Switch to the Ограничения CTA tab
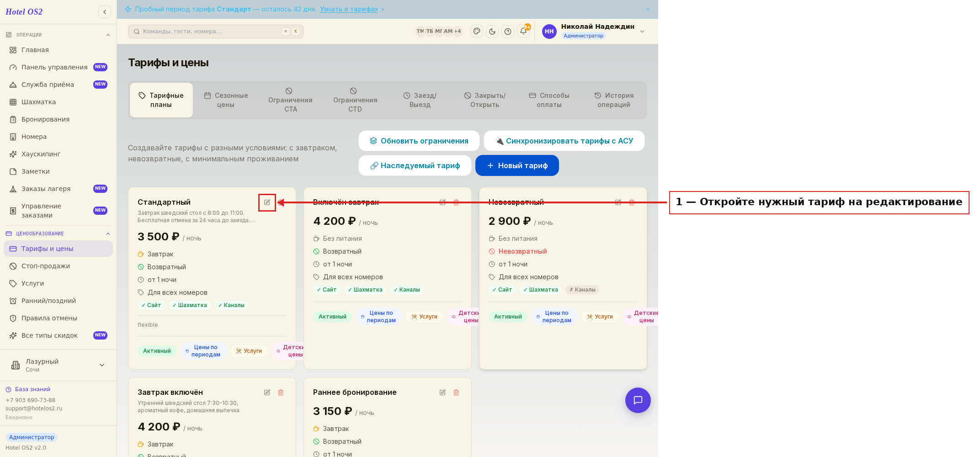 pos(290,100)
